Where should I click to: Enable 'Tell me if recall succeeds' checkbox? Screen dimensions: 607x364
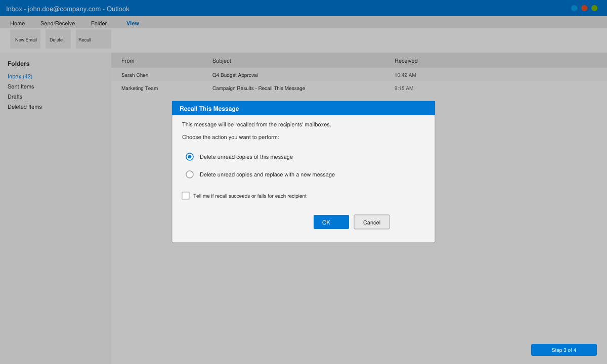[x=186, y=196]
